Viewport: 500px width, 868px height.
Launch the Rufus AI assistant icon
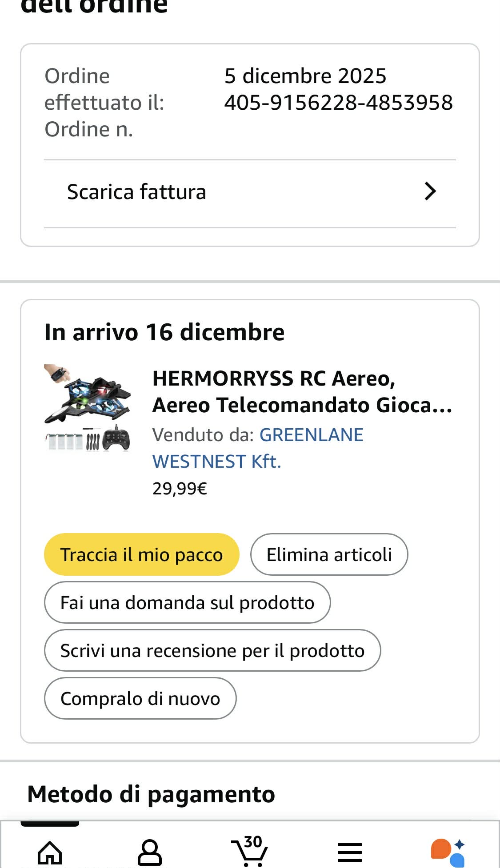pos(448,852)
